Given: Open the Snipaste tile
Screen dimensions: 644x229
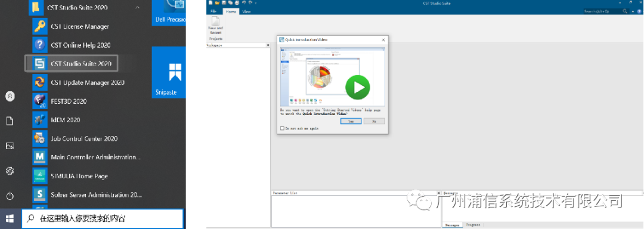Looking at the screenshot, I should 168,72.
